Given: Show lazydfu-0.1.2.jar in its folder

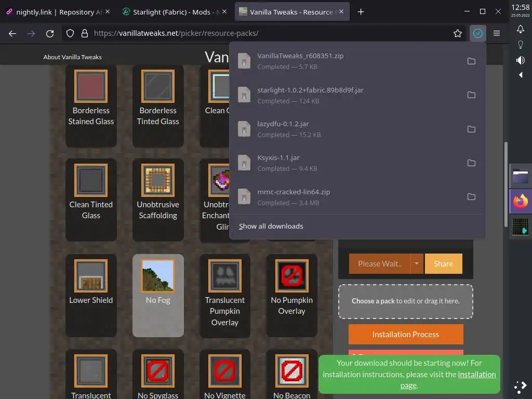Looking at the screenshot, I should [x=471, y=129].
